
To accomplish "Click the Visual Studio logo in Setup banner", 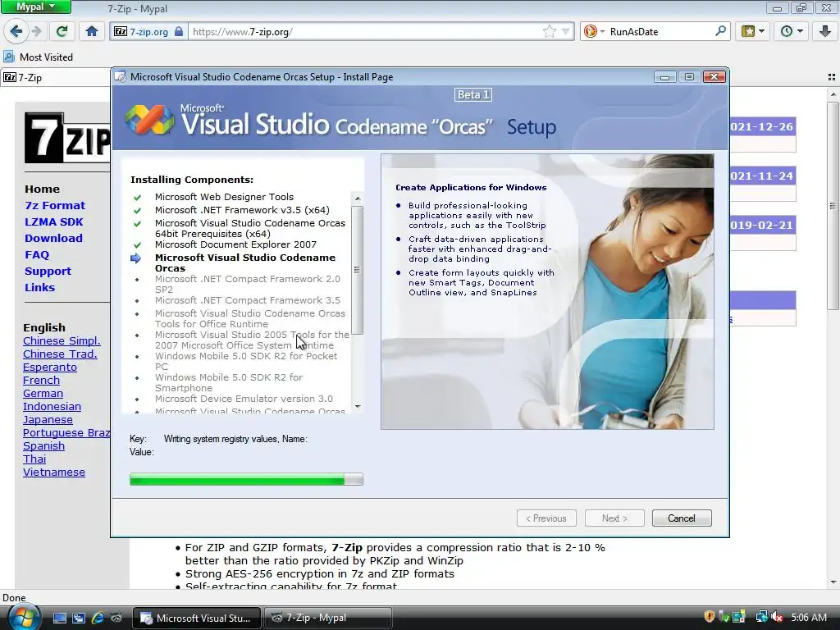I will 149,119.
